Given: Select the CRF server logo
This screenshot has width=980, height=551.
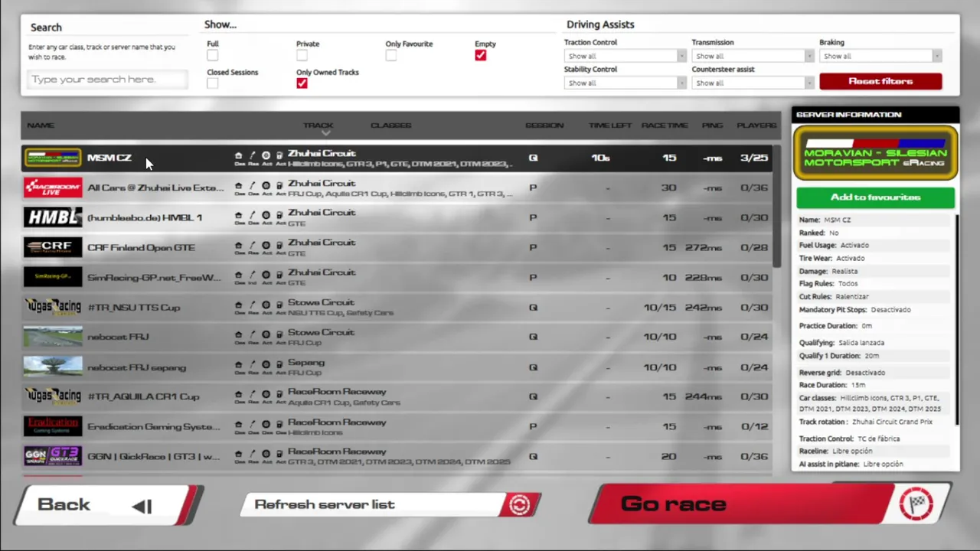Looking at the screenshot, I should point(53,247).
